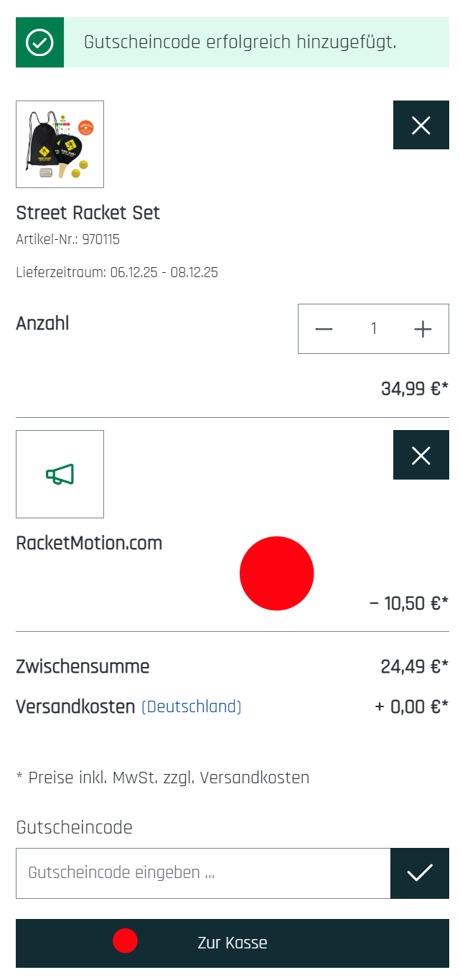Remove Street Racket Set from cart
The width and height of the screenshot is (460, 980).
tap(421, 125)
